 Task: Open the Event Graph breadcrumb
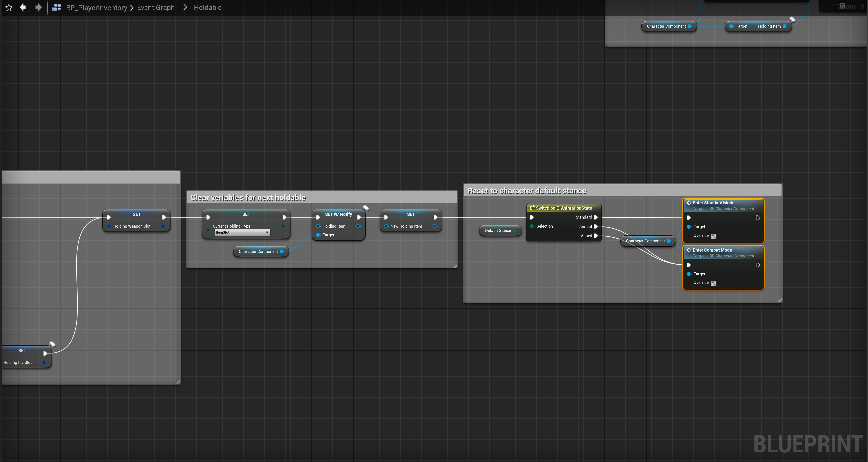coord(156,7)
